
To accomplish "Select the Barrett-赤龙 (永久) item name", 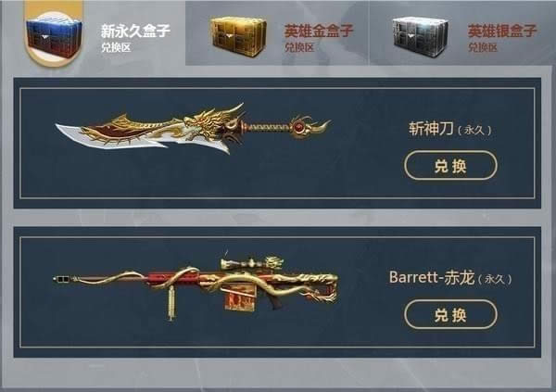I will [x=450, y=278].
